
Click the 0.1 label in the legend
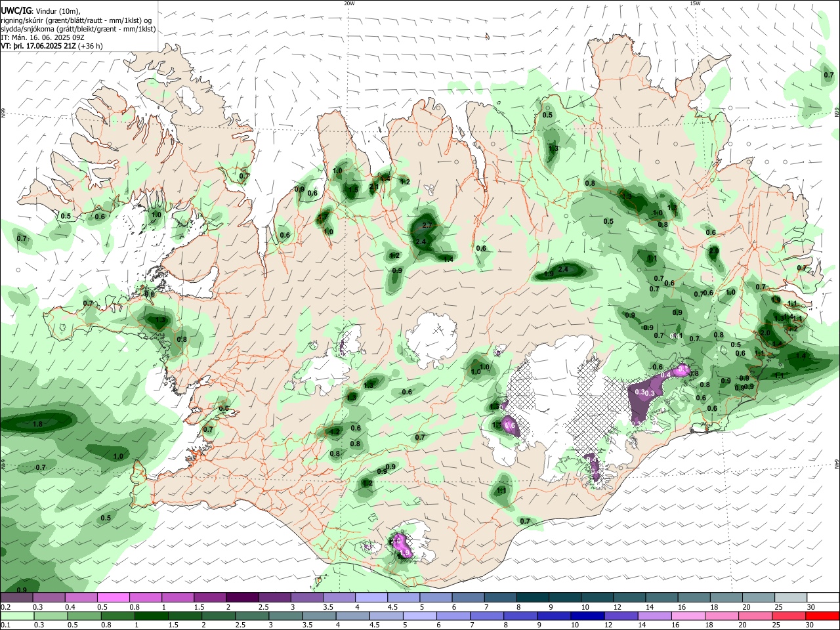point(5,626)
